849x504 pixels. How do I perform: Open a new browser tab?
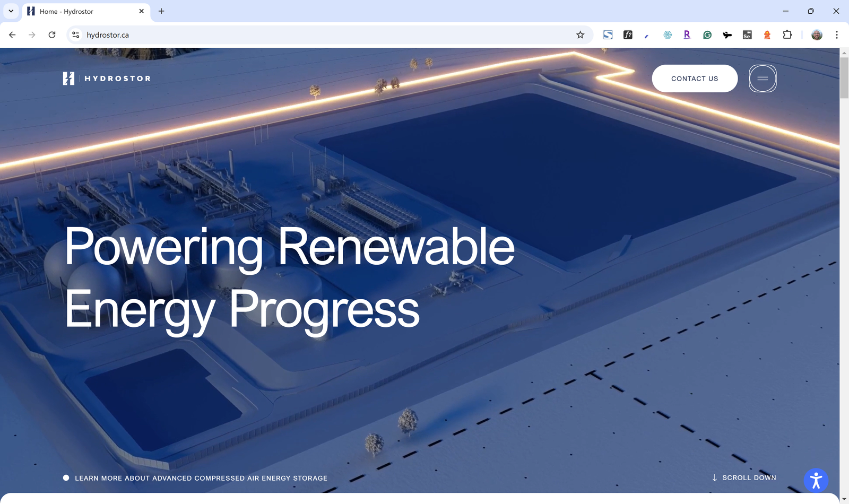click(x=161, y=11)
